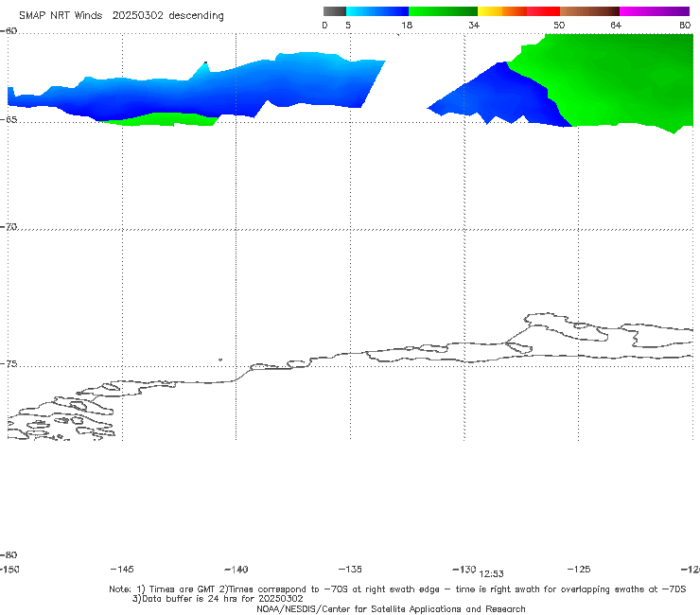Click the longitude label '-125'
700x615 pixels.
(579, 570)
